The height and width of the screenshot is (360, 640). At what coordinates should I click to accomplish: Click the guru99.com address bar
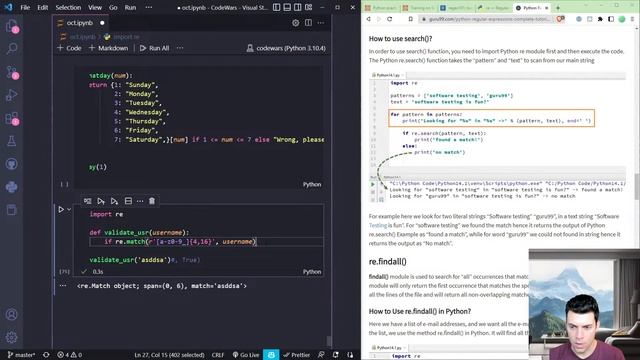(487, 19)
